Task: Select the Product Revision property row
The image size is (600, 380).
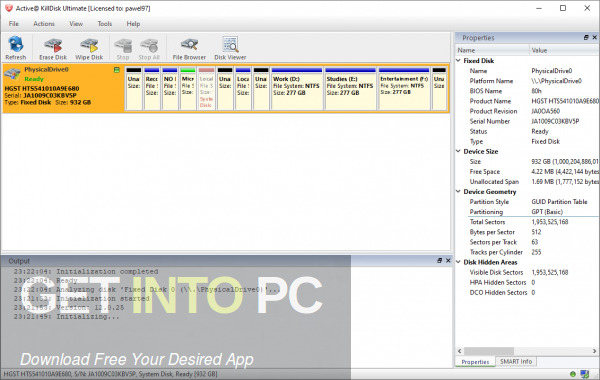Action: pos(527,111)
